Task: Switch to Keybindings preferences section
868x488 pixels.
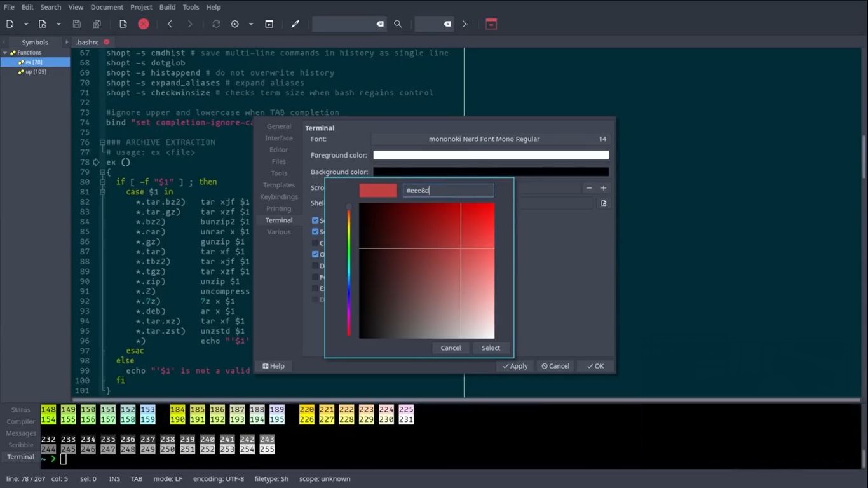Action: pyautogui.click(x=279, y=197)
